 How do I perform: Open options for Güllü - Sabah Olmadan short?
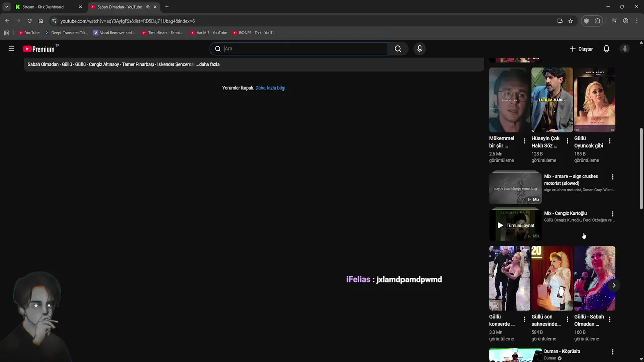point(610,320)
